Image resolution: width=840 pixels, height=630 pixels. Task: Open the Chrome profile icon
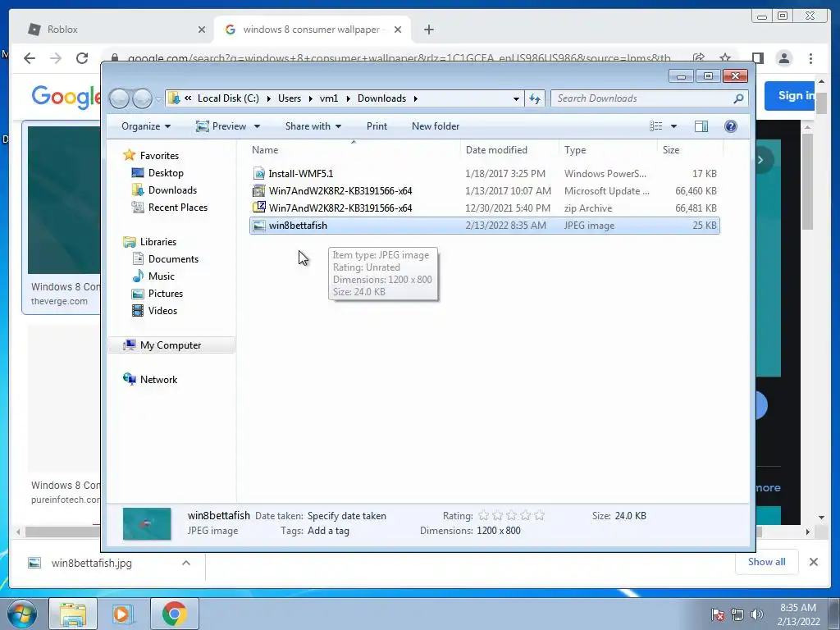pos(783,58)
